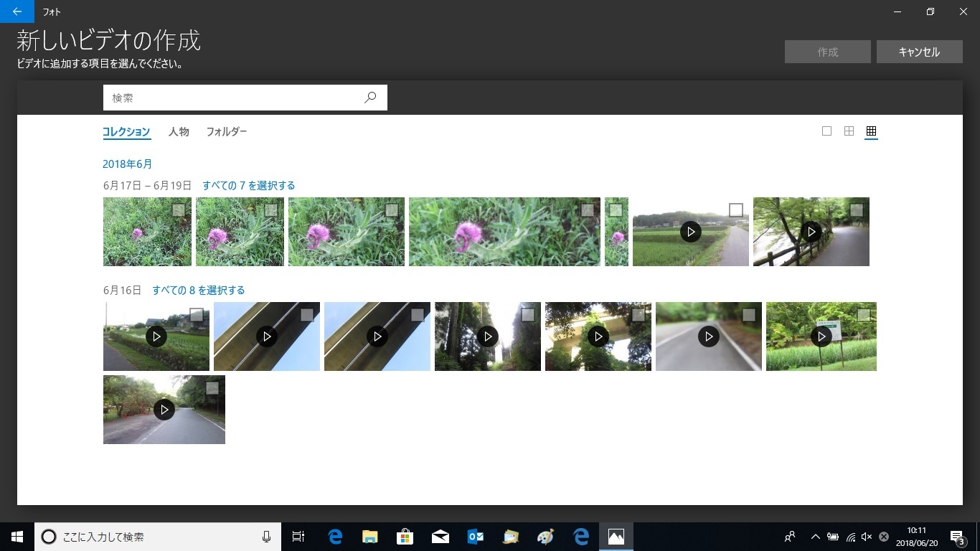Select the narrow cropped flower photo thumbnail
This screenshot has width=980, height=551.
coord(616,232)
